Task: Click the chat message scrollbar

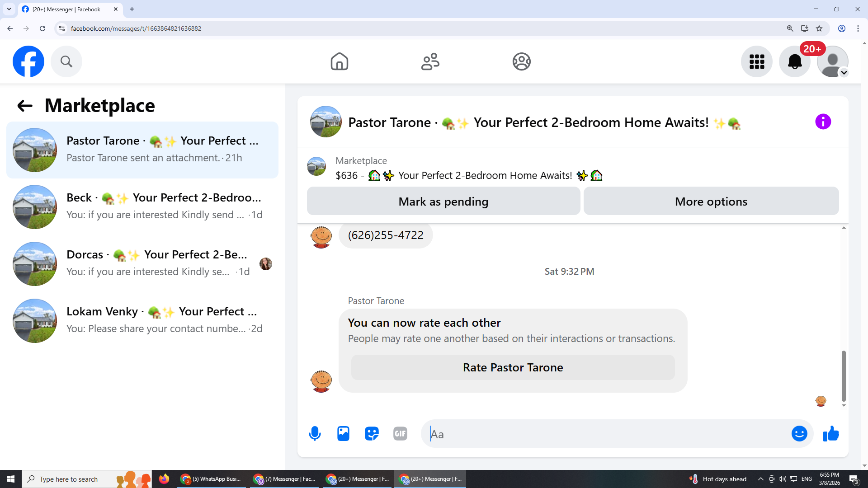Action: [x=844, y=375]
